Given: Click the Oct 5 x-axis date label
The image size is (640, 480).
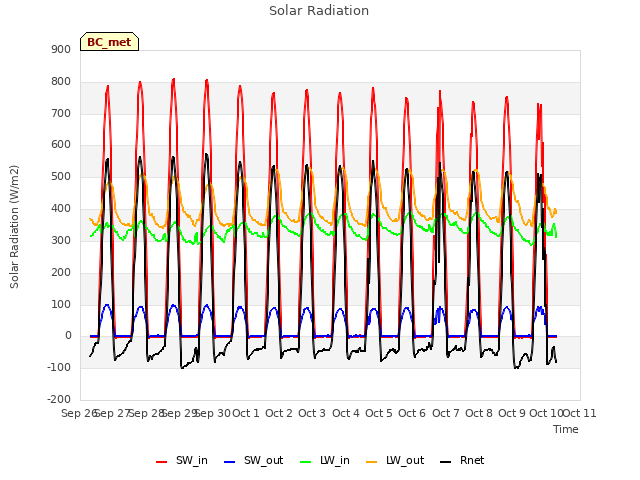Looking at the screenshot, I should coord(379,413).
